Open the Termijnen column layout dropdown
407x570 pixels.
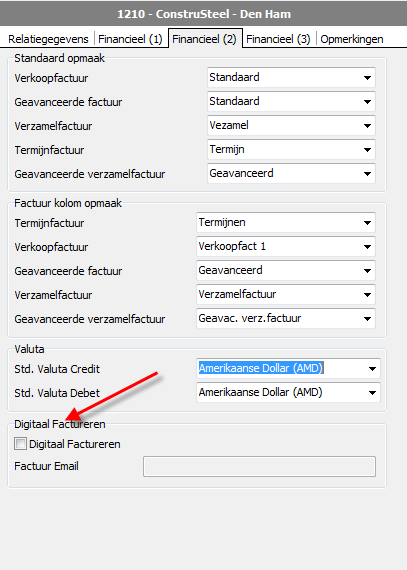pyautogui.click(x=286, y=222)
